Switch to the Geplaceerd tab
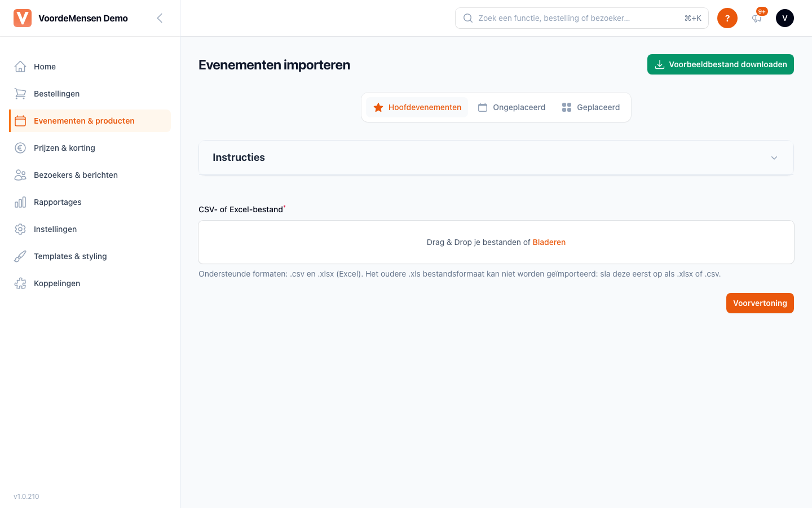Screen dimensions: 812x508 tap(591, 107)
